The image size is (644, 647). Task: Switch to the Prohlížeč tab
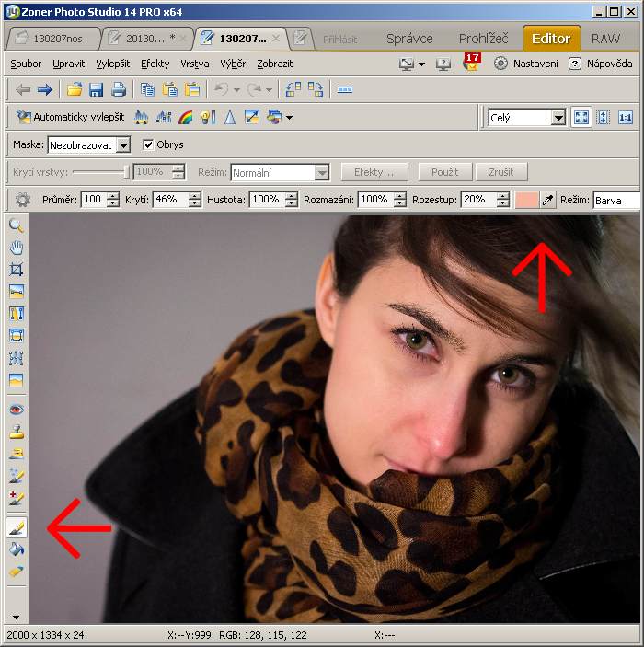click(483, 39)
